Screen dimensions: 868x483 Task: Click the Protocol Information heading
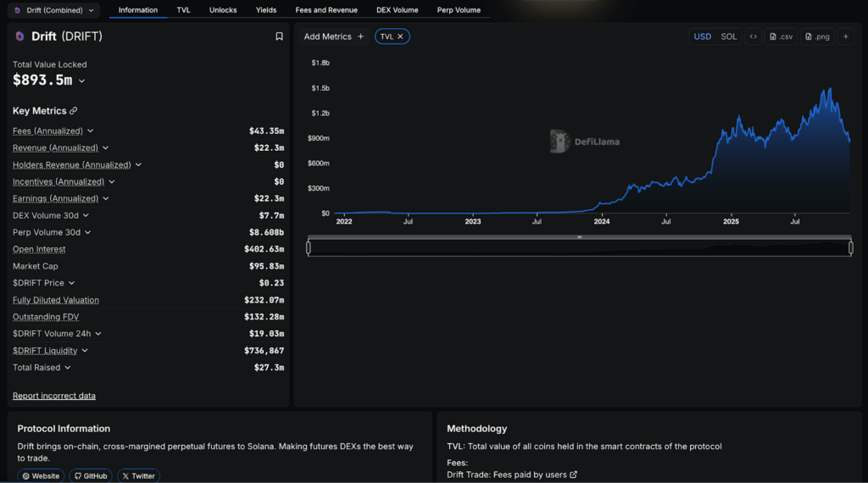point(64,429)
